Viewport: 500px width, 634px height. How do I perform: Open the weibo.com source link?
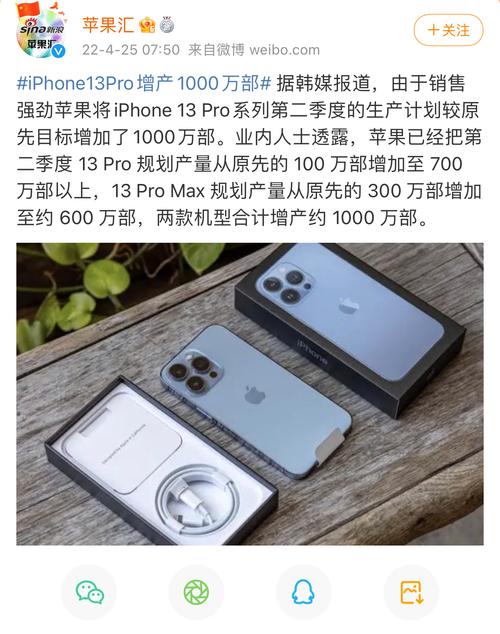tap(285, 50)
